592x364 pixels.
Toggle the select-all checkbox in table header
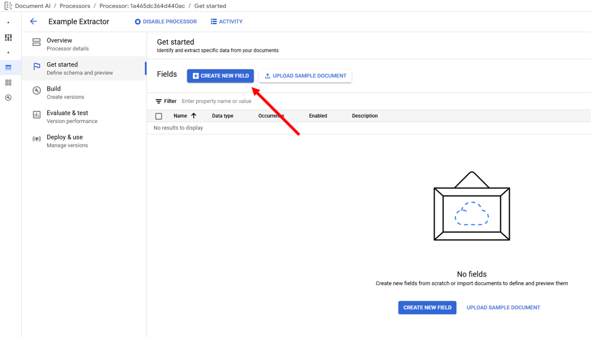[159, 116]
